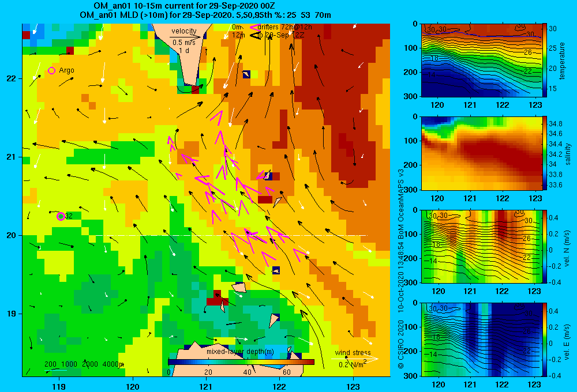Click the 'temperature' colorbar axis label

(x=562, y=61)
